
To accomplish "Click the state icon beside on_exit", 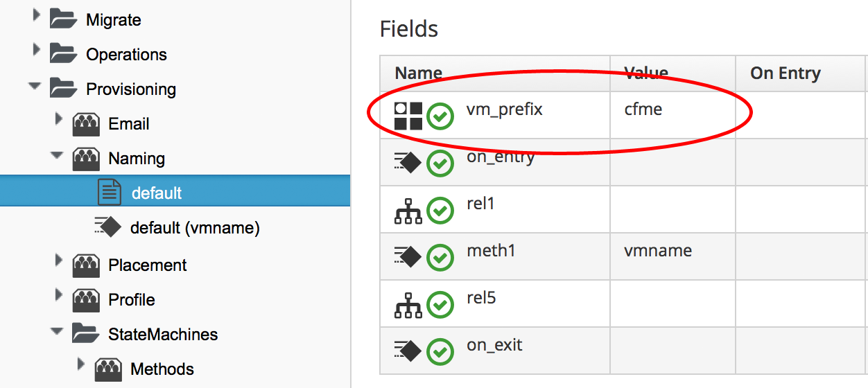I will pos(408,351).
